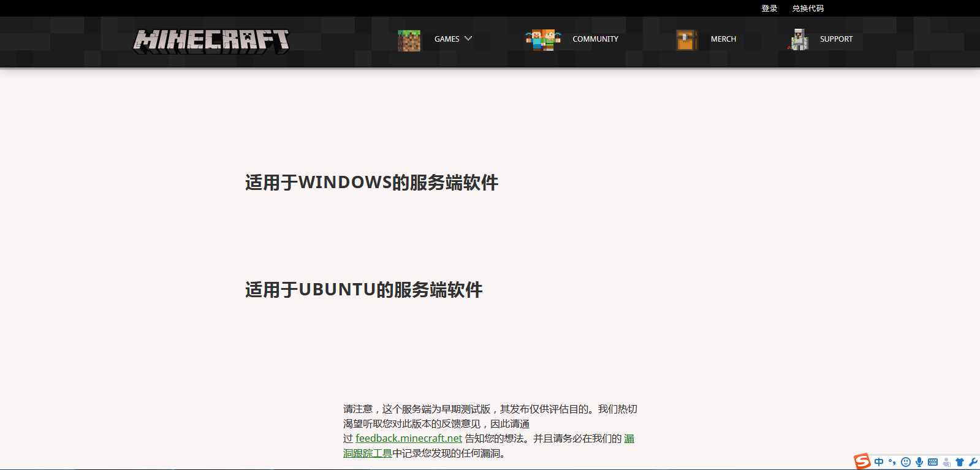Image resolution: width=980 pixels, height=470 pixels.
Task: Open the emoji smiley panel
Action: (x=906, y=462)
